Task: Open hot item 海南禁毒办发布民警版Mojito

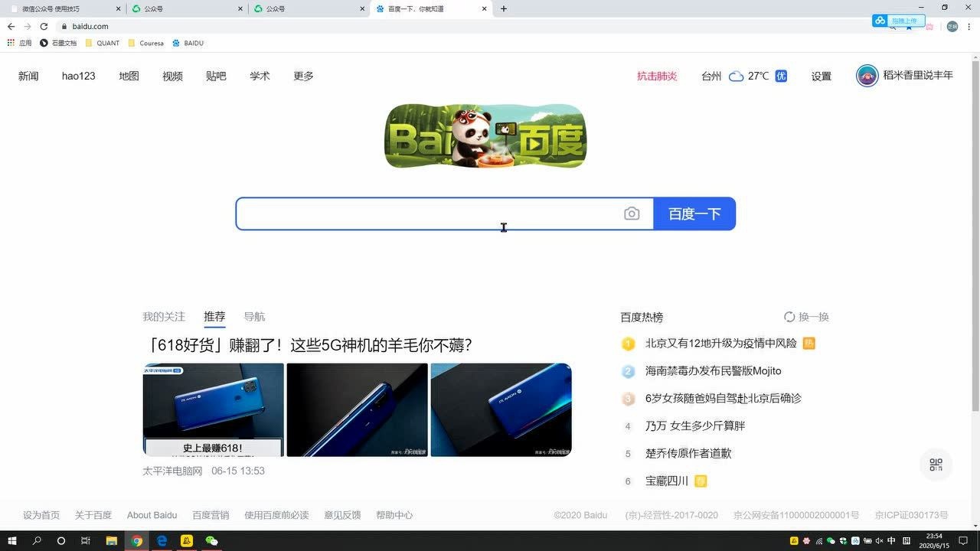Action: pos(714,371)
